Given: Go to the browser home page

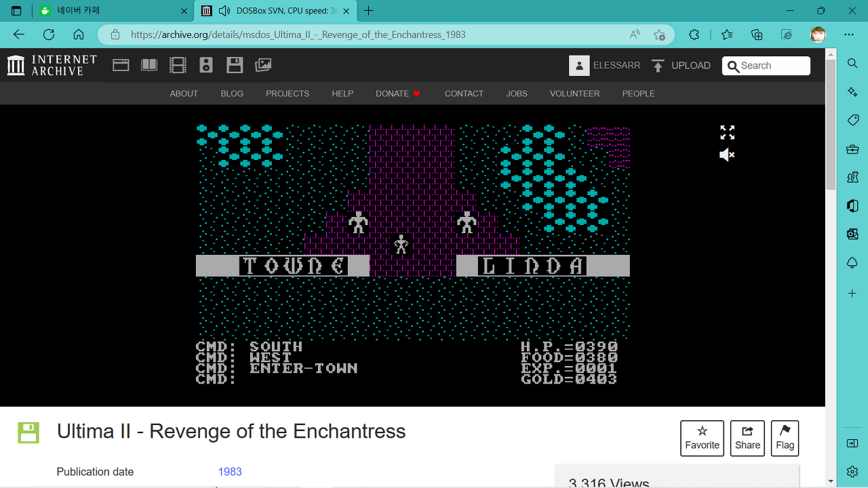Looking at the screenshot, I should click(79, 35).
